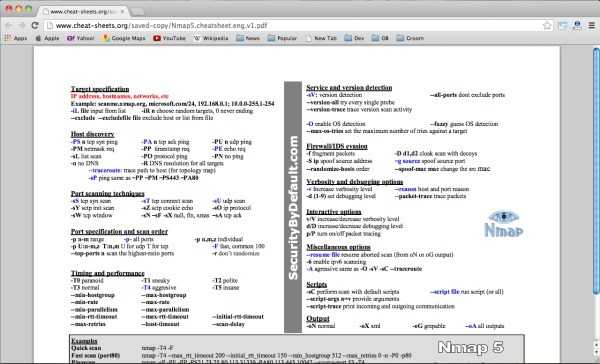Open the Apple bookmark
The image size is (600, 364).
point(47,38)
